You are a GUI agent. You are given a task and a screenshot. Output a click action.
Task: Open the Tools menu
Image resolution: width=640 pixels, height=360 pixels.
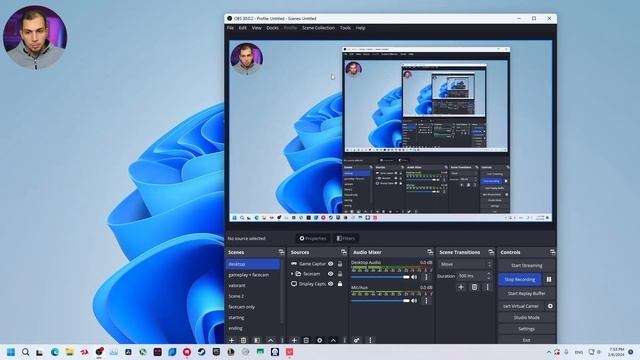pos(345,28)
